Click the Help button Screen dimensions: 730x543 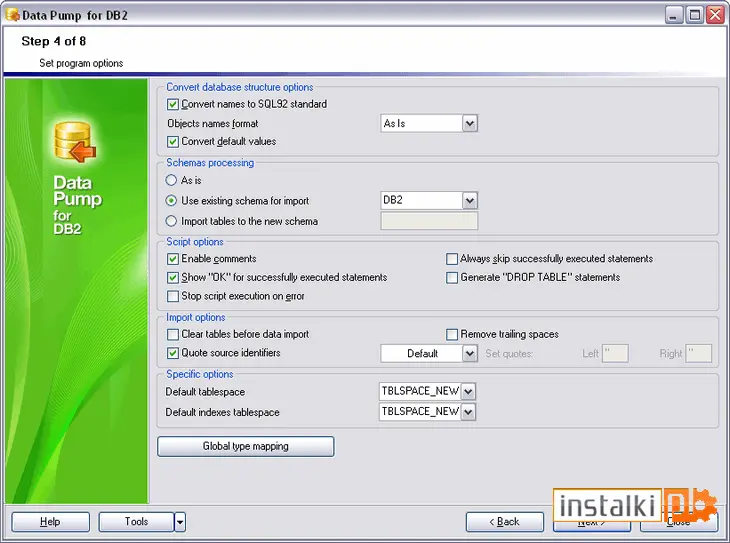coord(50,522)
